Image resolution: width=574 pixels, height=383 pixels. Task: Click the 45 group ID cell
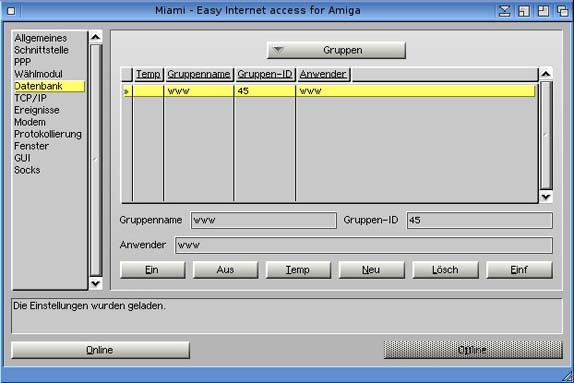(x=265, y=91)
